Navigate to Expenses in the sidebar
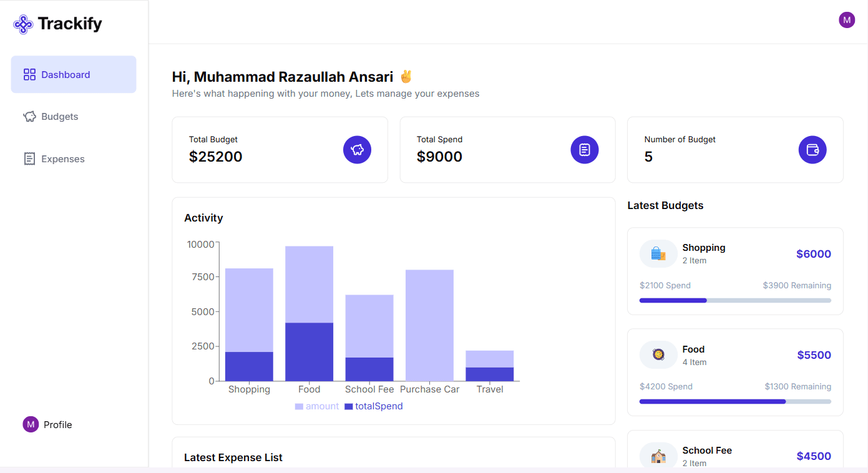The height and width of the screenshot is (473, 868). click(62, 159)
